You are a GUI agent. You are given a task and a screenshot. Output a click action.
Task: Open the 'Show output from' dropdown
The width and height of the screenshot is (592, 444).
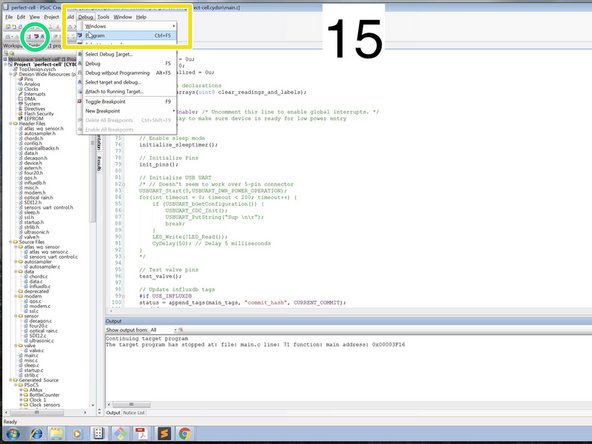tap(163, 330)
